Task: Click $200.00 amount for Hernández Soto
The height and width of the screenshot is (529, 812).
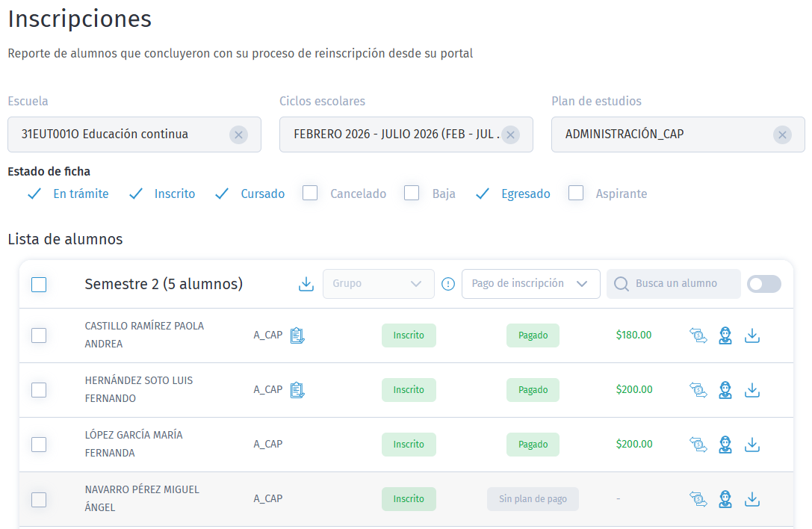Action: (634, 389)
